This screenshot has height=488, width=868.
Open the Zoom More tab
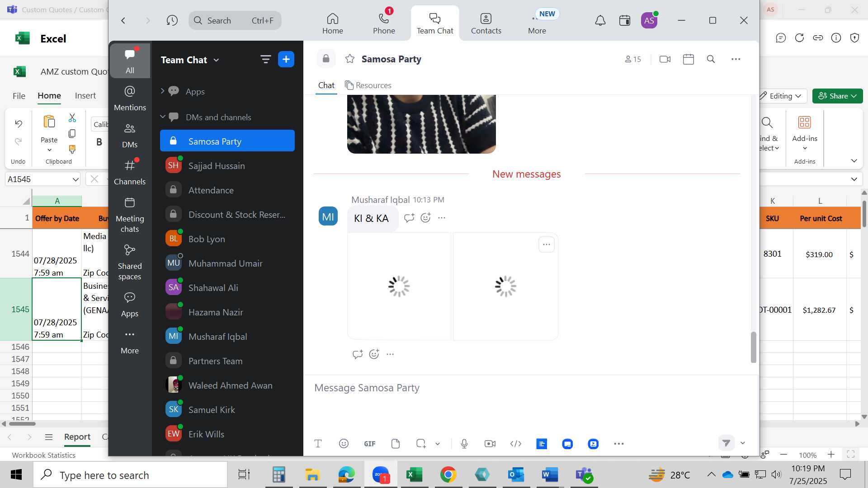coord(537,23)
